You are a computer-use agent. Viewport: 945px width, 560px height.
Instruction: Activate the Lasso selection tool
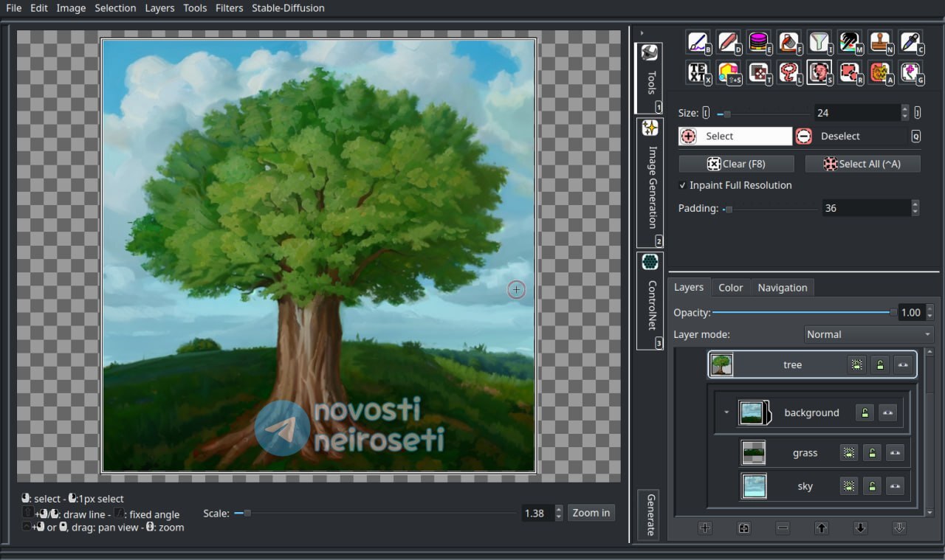coord(788,72)
